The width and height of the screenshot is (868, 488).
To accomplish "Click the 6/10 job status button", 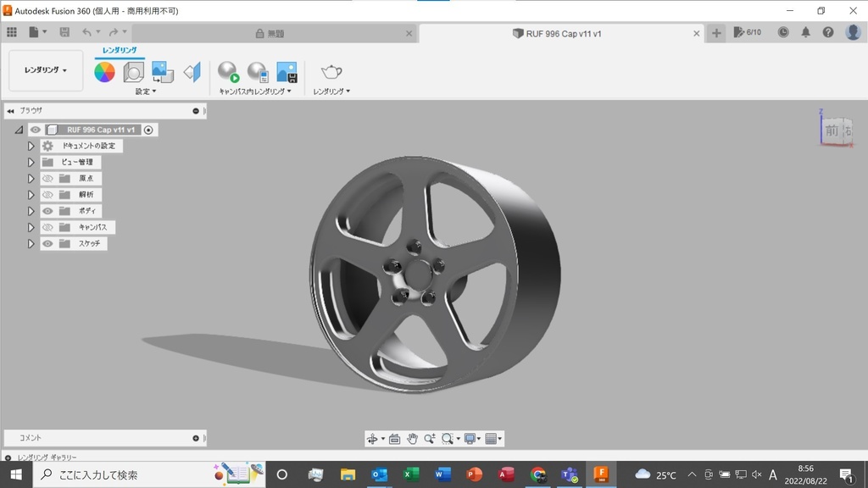I will point(748,32).
